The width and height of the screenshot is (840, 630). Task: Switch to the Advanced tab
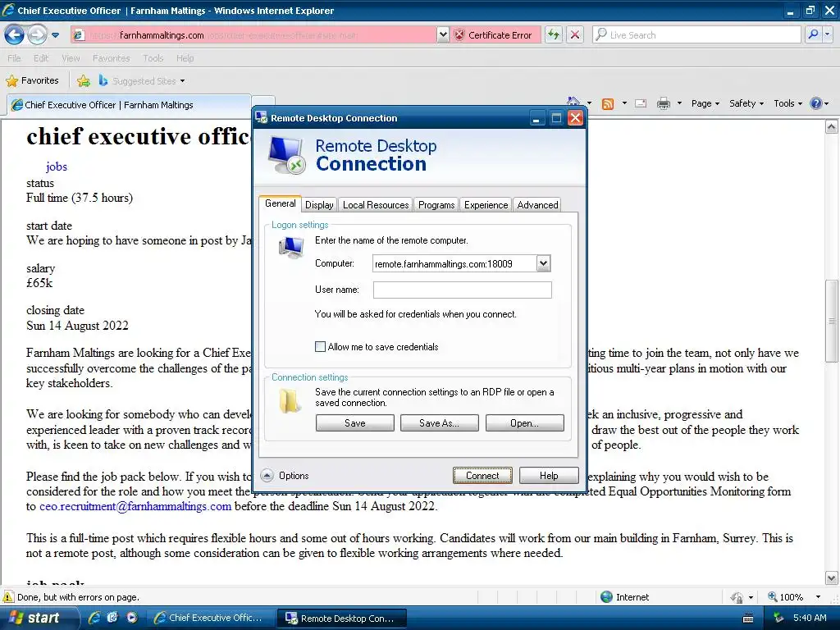tap(537, 204)
